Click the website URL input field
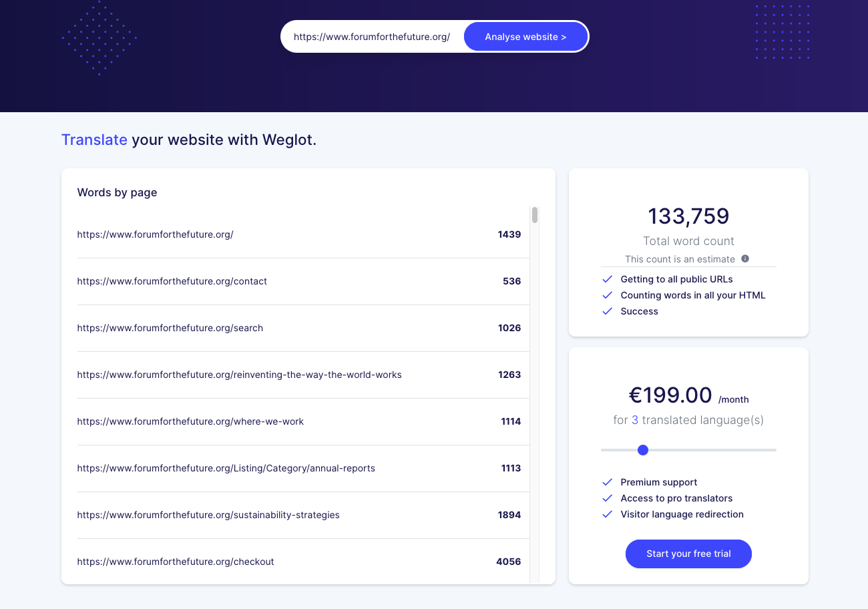 [371, 37]
